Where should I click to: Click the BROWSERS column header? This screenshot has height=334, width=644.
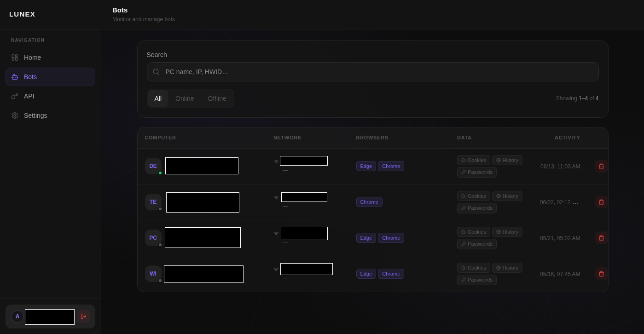372,138
